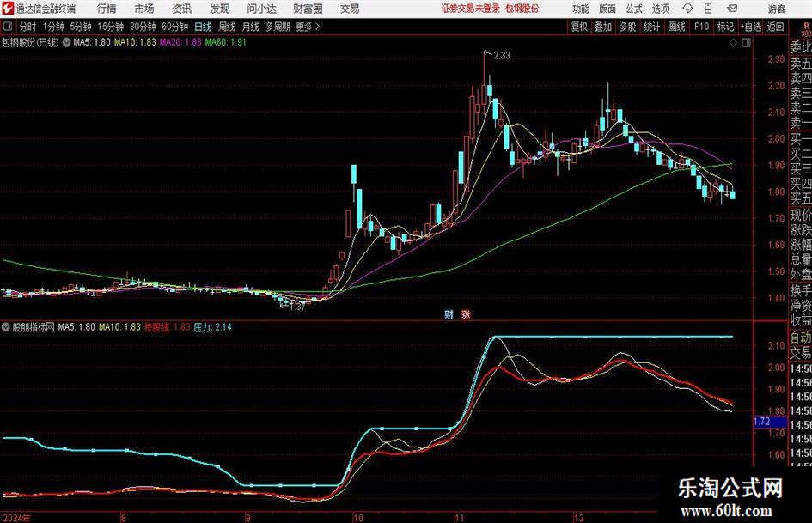Click the 复权 toolbar button
Screen dimensions: 812x523
coord(579,27)
